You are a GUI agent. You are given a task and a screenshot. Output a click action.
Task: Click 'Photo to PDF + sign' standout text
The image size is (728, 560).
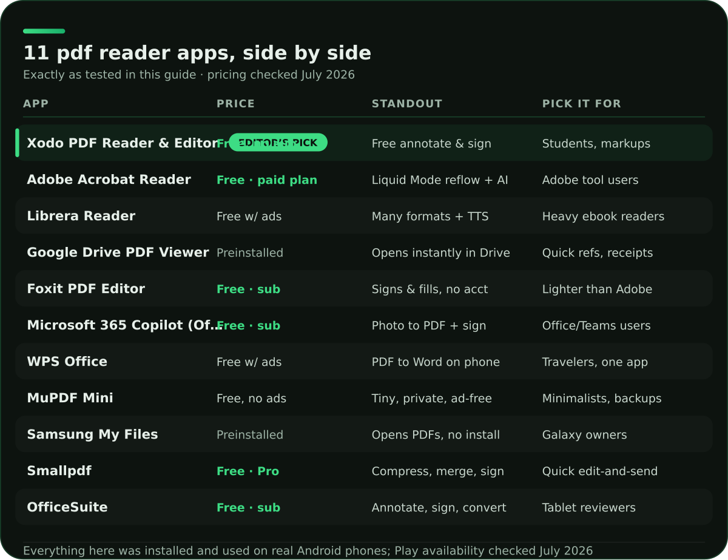(x=429, y=326)
